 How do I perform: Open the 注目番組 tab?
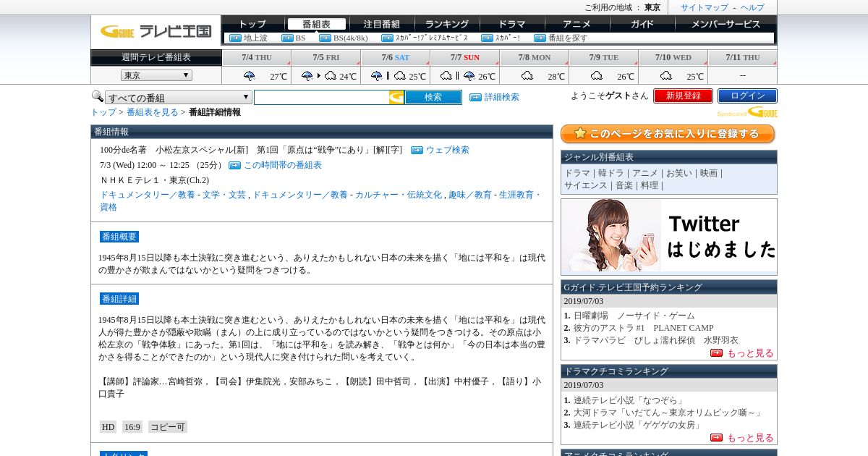click(x=382, y=24)
